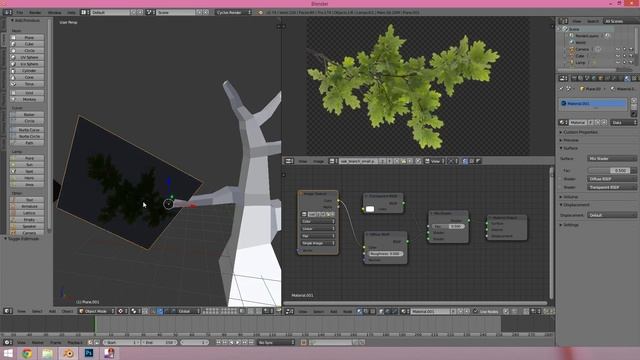Open image editor's editor type selector
The height and width of the screenshot is (360, 640).
(x=289, y=161)
